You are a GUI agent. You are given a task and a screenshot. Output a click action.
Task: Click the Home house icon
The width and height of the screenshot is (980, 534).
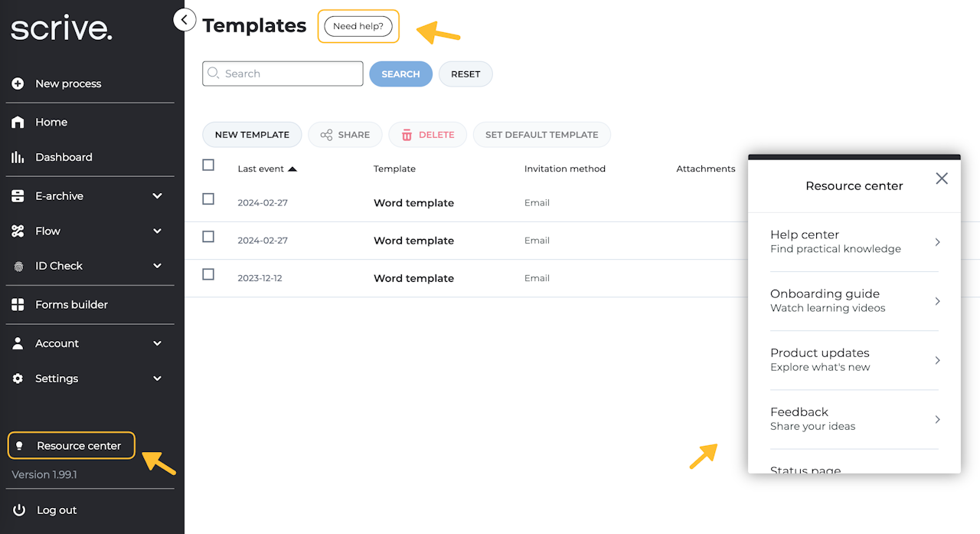coord(18,122)
